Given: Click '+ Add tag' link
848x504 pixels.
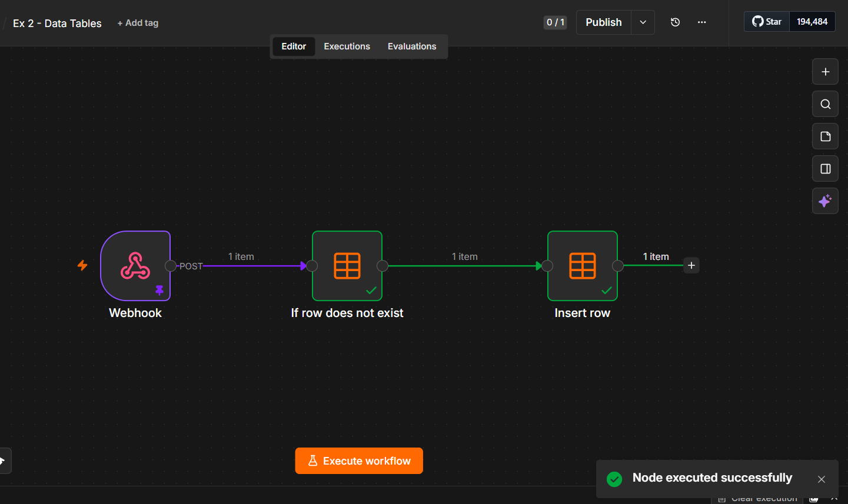Looking at the screenshot, I should pos(138,23).
